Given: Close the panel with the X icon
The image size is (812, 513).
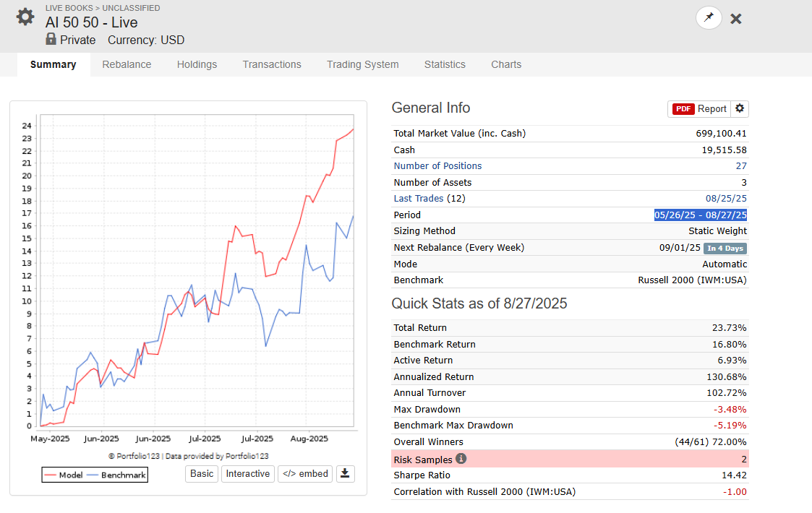Looking at the screenshot, I should point(736,20).
